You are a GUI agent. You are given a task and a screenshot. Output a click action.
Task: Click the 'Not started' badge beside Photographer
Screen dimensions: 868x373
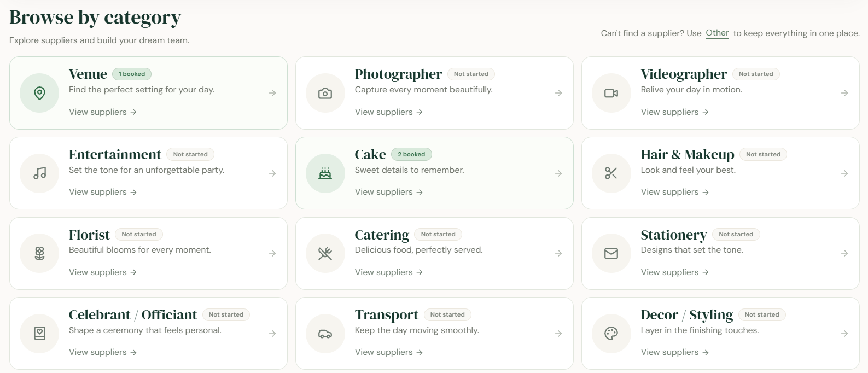coord(471,74)
